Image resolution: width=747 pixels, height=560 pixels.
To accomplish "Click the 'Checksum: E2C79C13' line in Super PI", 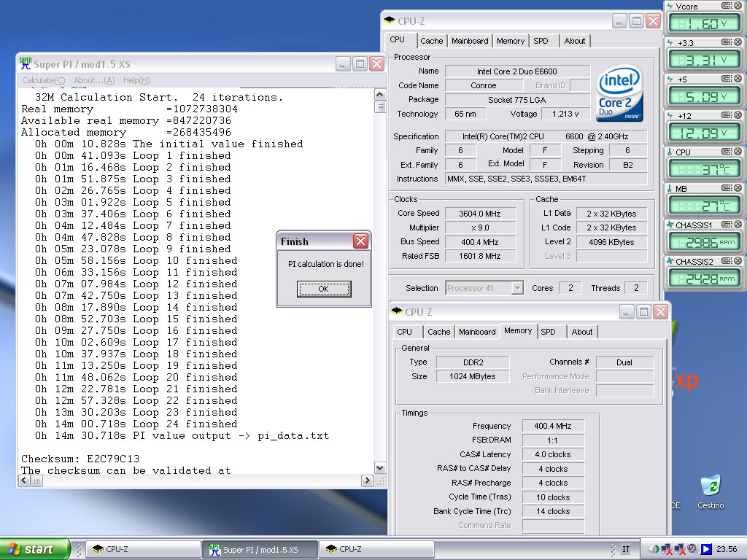I will tap(80, 459).
